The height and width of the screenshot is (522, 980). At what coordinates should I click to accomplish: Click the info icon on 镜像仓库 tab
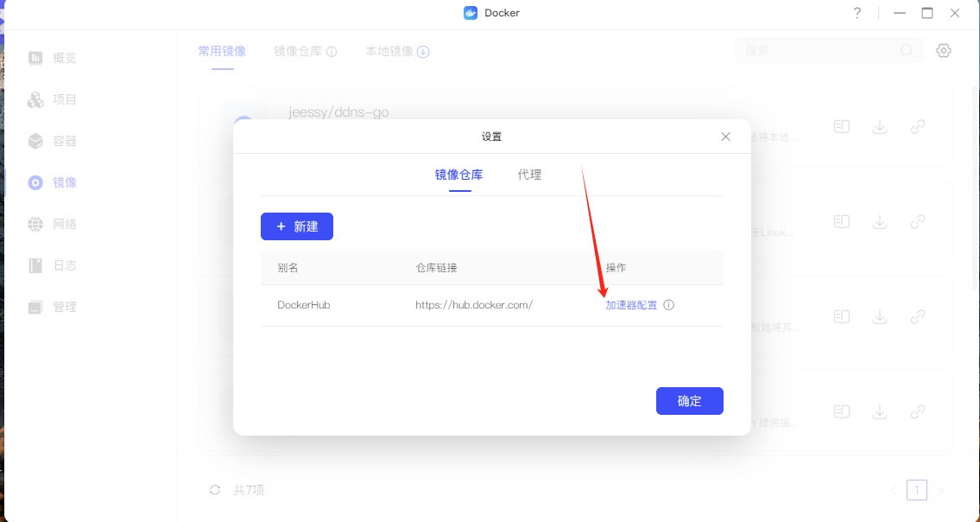tap(332, 51)
